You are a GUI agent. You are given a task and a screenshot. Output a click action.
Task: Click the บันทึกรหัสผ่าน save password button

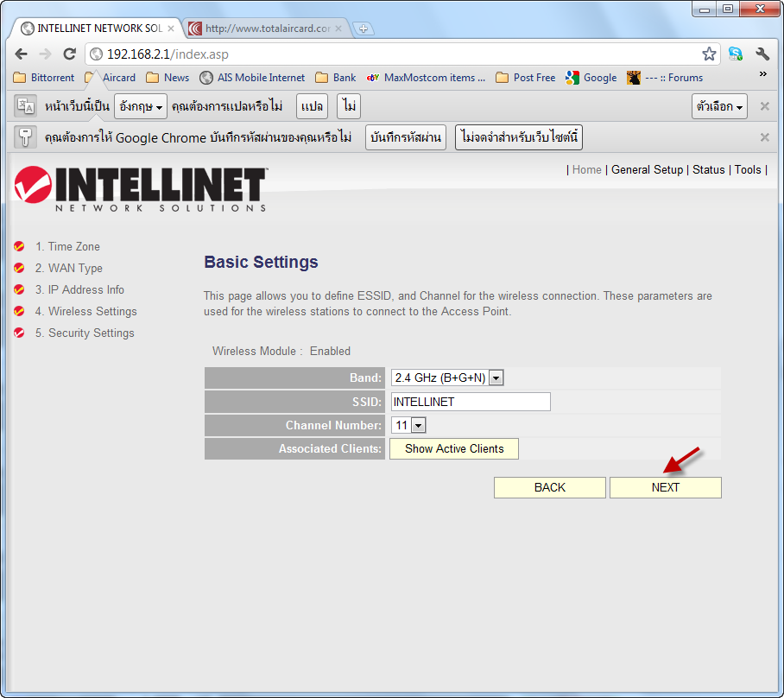[x=406, y=137]
